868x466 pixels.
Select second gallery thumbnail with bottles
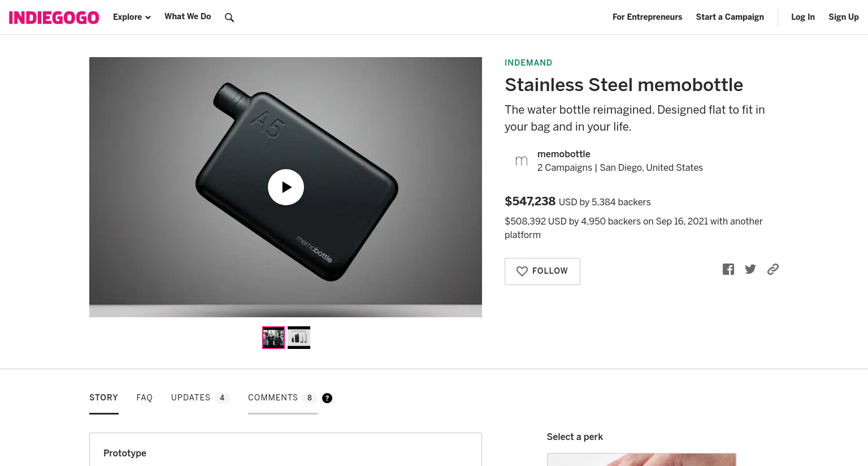(x=299, y=338)
